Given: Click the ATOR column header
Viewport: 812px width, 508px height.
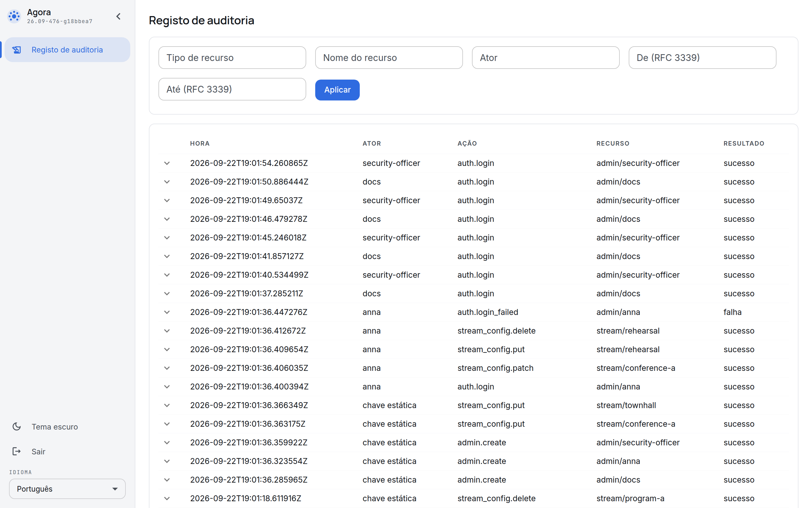Looking at the screenshot, I should pos(372,143).
